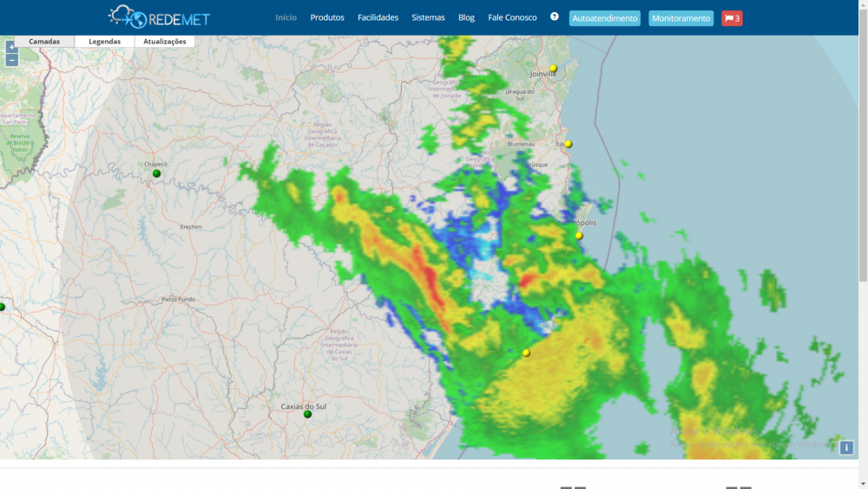Click the yellow Florianópolis station marker
Screen dimensions: 868x489
click(579, 235)
